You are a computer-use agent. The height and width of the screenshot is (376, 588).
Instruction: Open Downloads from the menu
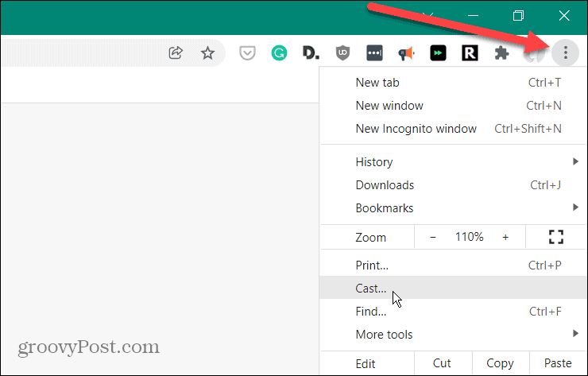point(453,185)
